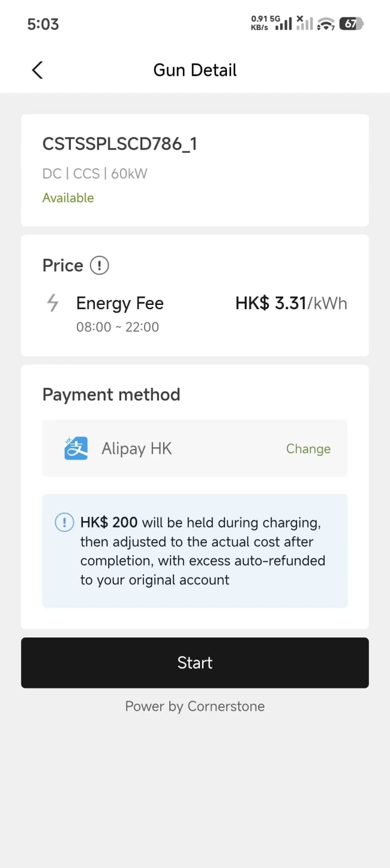The width and height of the screenshot is (390, 868).
Task: Tap the Alipay HK logo icon
Action: coord(76,448)
